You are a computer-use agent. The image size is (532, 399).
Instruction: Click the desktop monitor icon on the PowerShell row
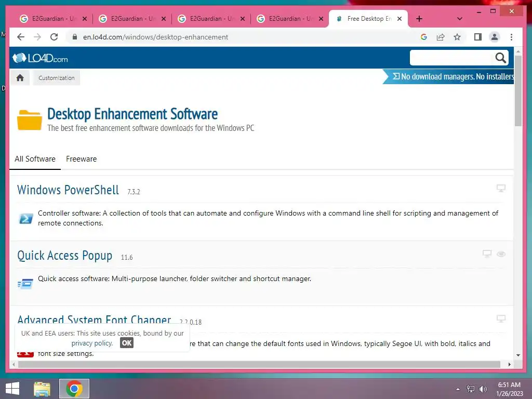(x=501, y=188)
